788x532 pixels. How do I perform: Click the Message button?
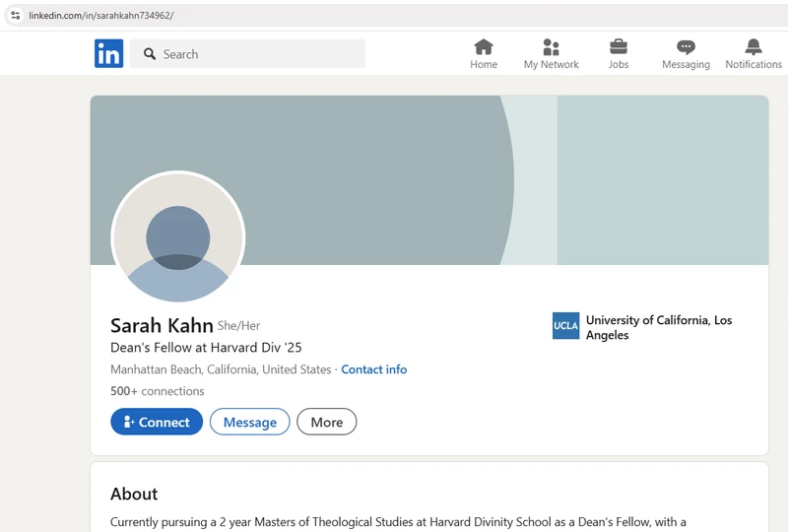250,422
